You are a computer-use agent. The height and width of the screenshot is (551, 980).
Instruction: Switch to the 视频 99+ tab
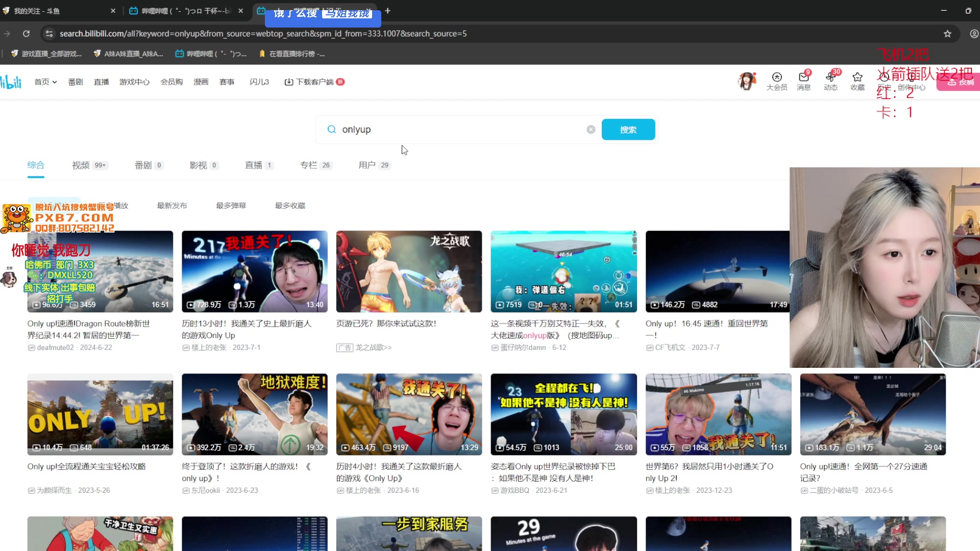[x=90, y=165]
